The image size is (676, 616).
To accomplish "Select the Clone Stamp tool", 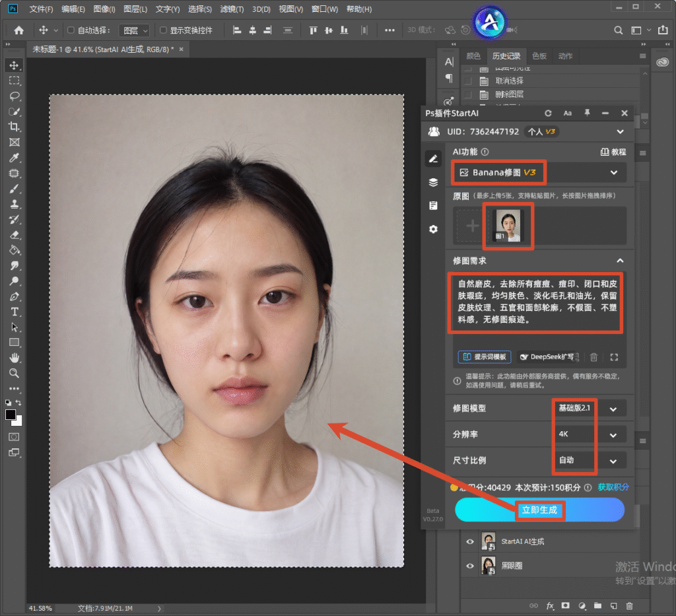I will point(14,204).
